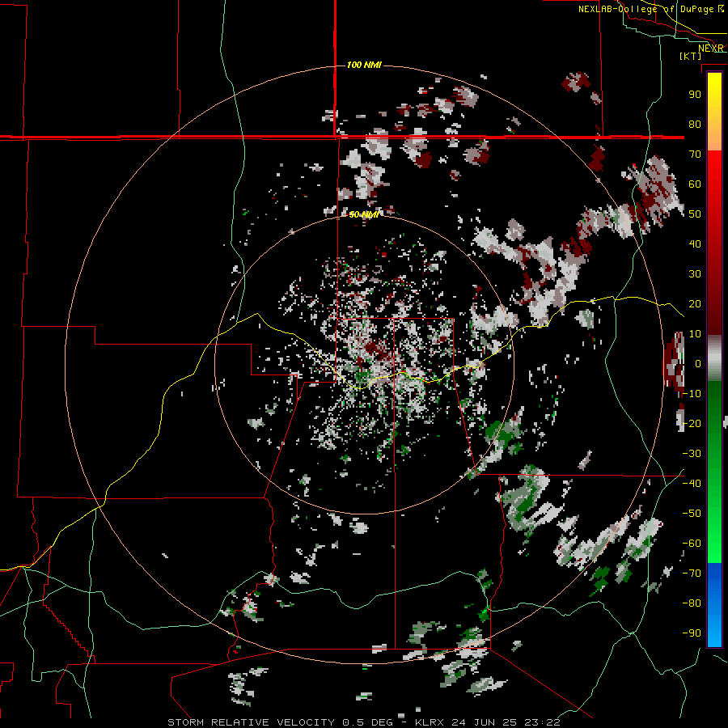Click the 30 value on velocity scale
This screenshot has height=728, width=728.
click(695, 273)
